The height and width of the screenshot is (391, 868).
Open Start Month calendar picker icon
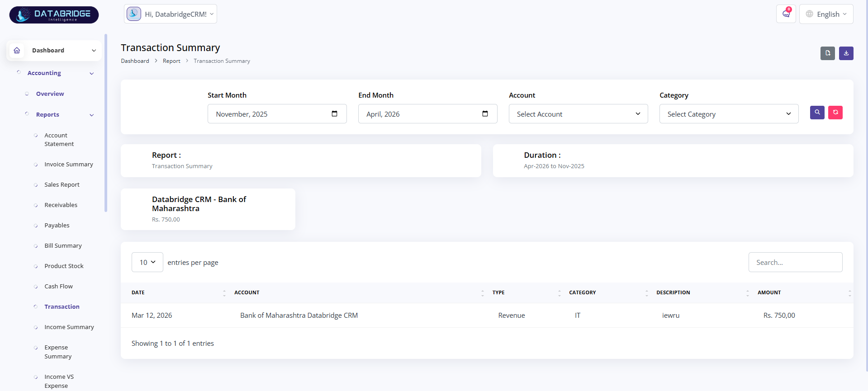tap(335, 113)
